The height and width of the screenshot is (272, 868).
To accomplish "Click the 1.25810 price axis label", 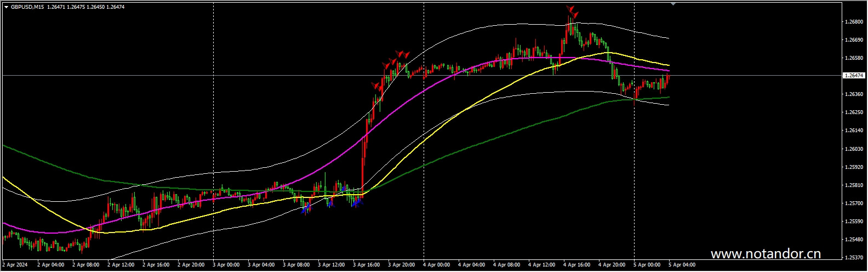I will [x=854, y=185].
